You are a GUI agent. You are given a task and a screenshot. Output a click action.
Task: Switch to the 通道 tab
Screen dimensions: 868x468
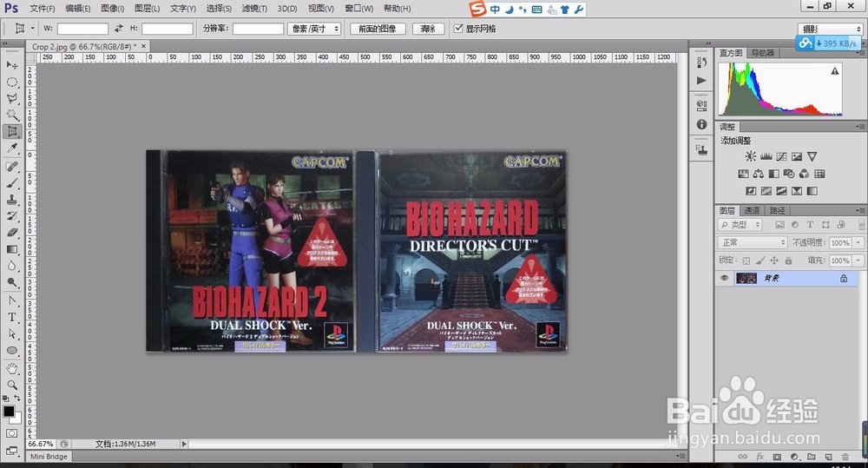tap(752, 210)
